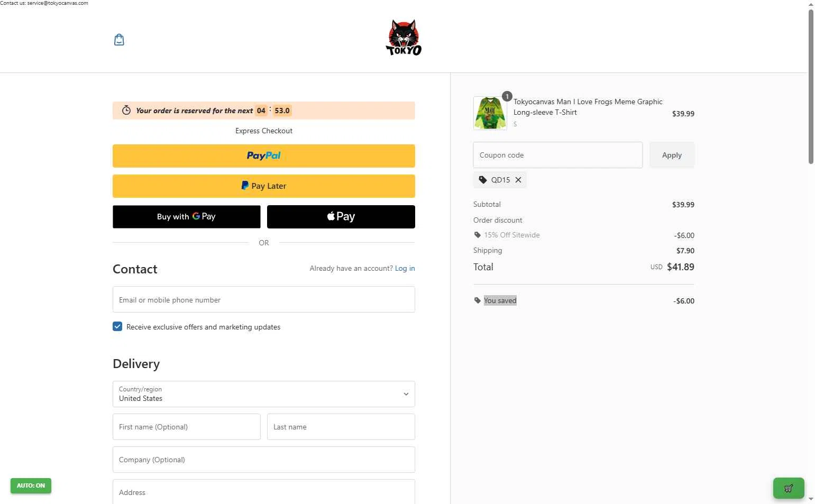Click the Apply coupon button

[x=672, y=155]
